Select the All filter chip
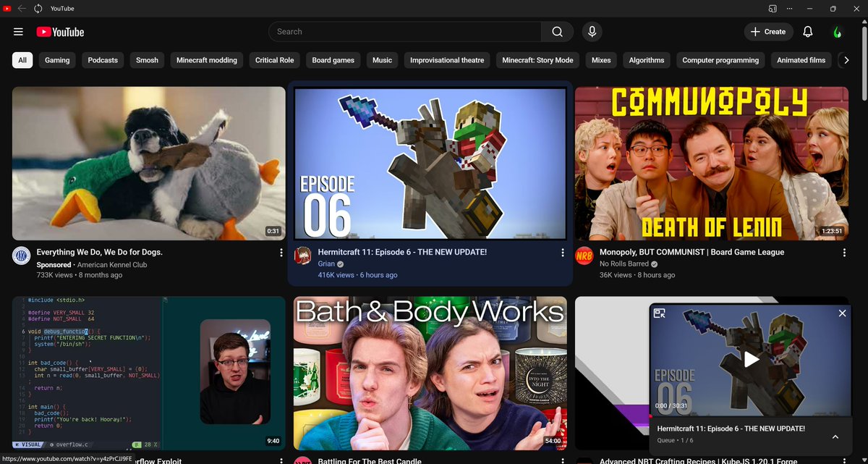 tap(22, 60)
